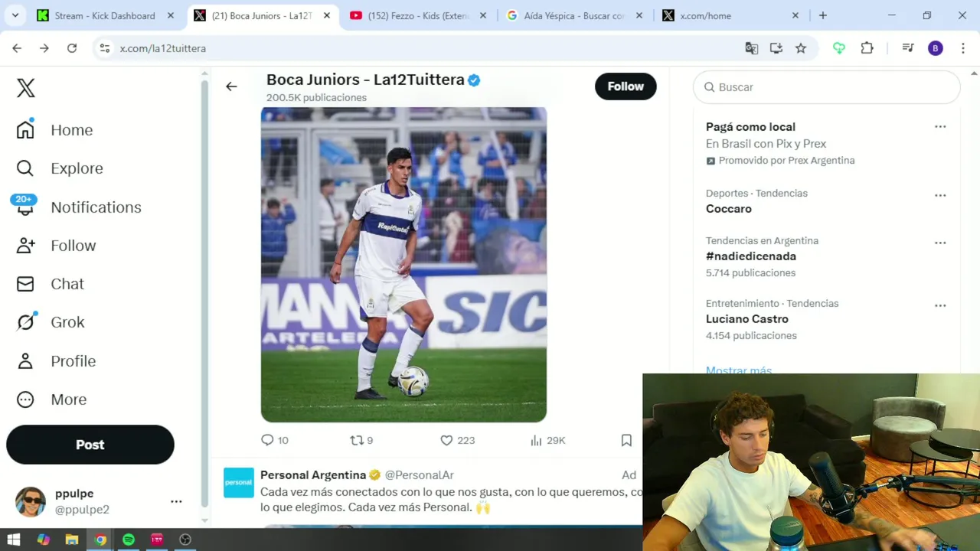Click the install app icon in address bar
The height and width of the screenshot is (551, 980).
(x=776, y=48)
